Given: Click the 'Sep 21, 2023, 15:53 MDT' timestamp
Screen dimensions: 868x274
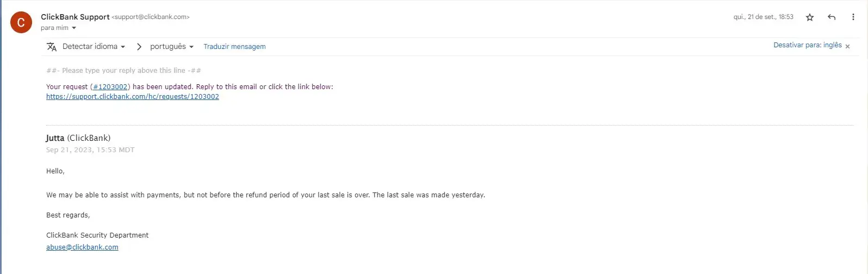Looking at the screenshot, I should tap(90, 150).
